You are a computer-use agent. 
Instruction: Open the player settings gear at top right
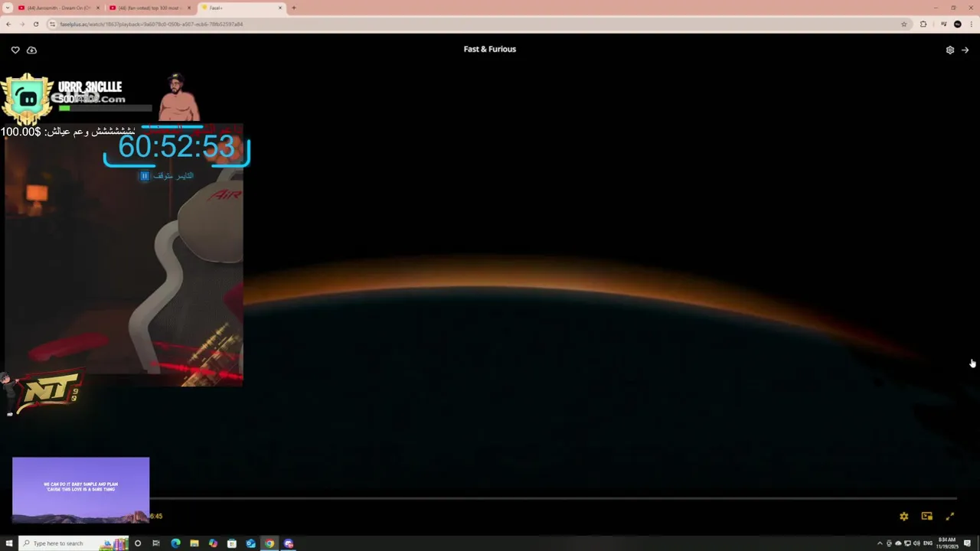point(950,50)
